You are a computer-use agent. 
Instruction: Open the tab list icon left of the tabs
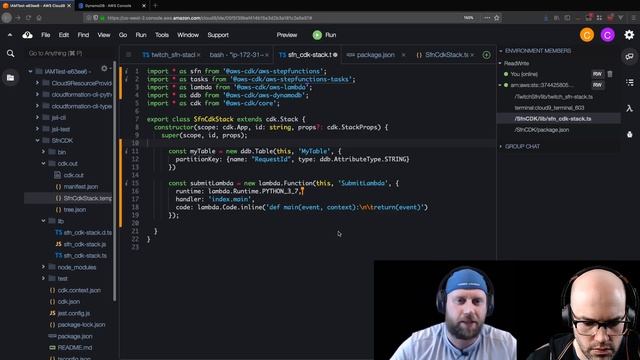pyautogui.click(x=129, y=55)
